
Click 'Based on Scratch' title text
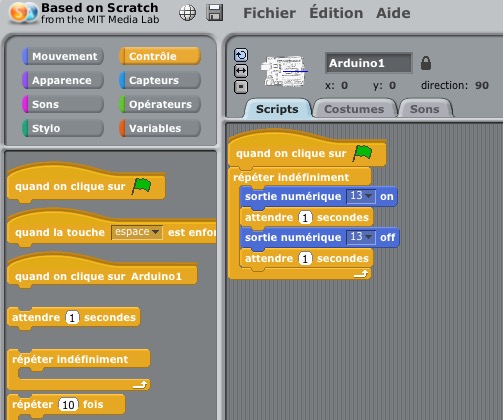point(100,7)
